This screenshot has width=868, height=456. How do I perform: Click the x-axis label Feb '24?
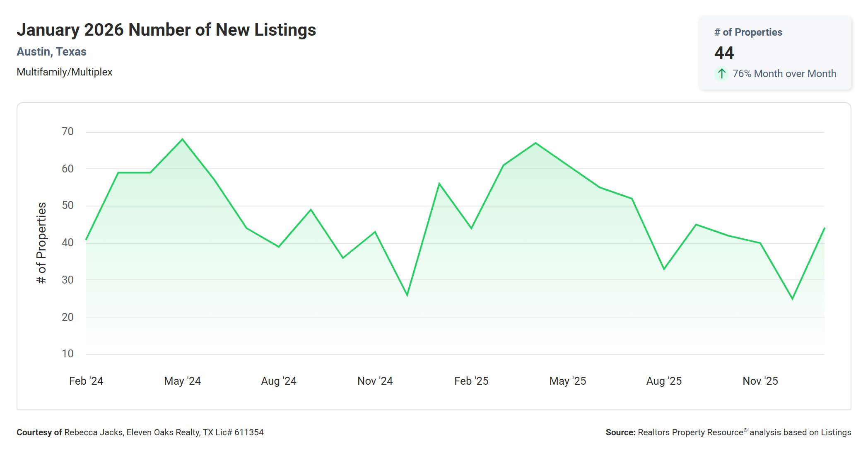click(x=86, y=381)
